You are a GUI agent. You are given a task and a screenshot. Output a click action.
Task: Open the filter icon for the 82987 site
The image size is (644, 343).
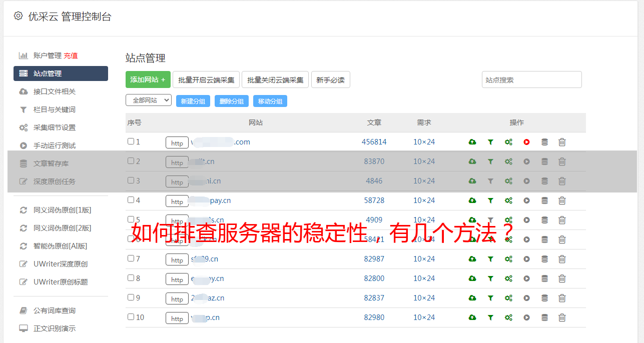[x=490, y=259]
